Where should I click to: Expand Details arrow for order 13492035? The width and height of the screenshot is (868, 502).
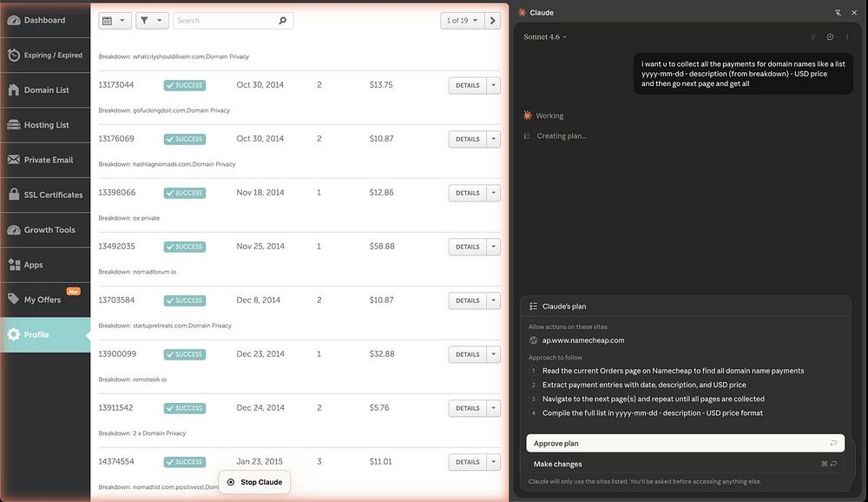[x=493, y=247]
